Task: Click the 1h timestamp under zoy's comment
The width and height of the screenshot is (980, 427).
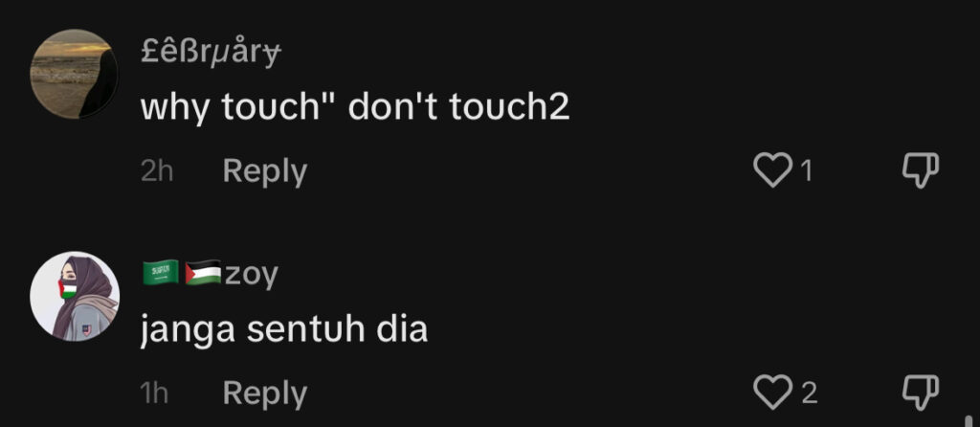Action: pos(154,393)
